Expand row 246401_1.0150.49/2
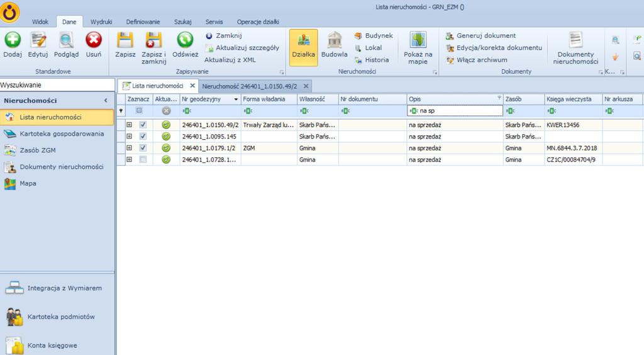The image size is (644, 355). (x=130, y=125)
